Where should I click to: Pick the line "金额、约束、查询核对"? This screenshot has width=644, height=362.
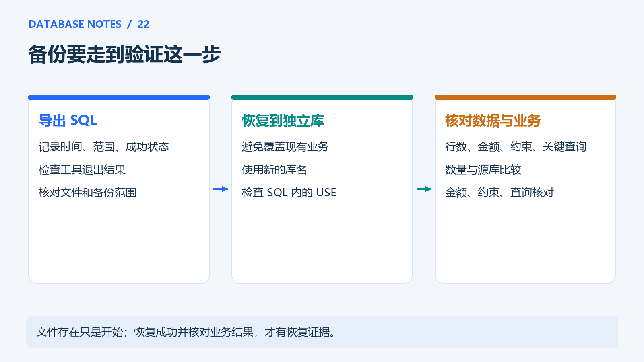pyautogui.click(x=500, y=193)
